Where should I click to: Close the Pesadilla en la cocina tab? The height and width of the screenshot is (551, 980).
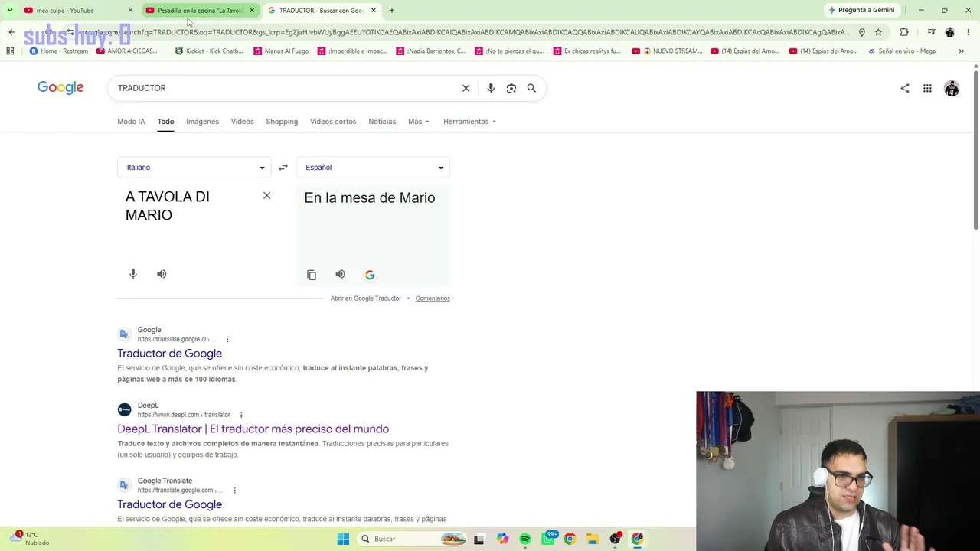coord(252,10)
